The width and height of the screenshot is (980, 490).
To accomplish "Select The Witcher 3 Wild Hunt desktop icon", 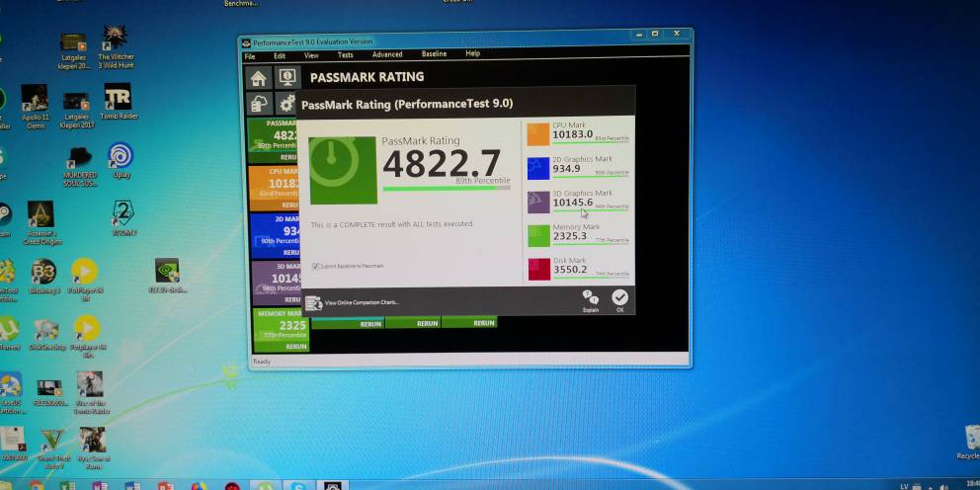I will click(x=116, y=46).
